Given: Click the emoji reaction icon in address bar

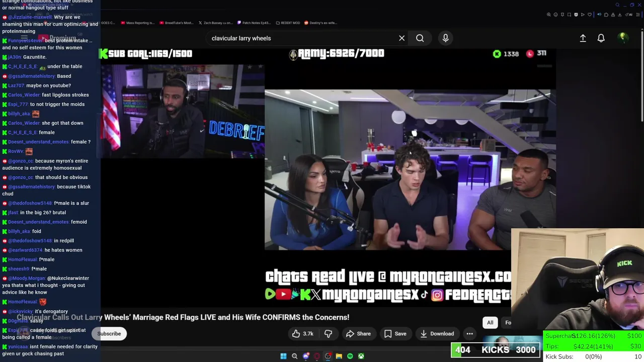Looking at the screenshot, I should [x=555, y=15].
